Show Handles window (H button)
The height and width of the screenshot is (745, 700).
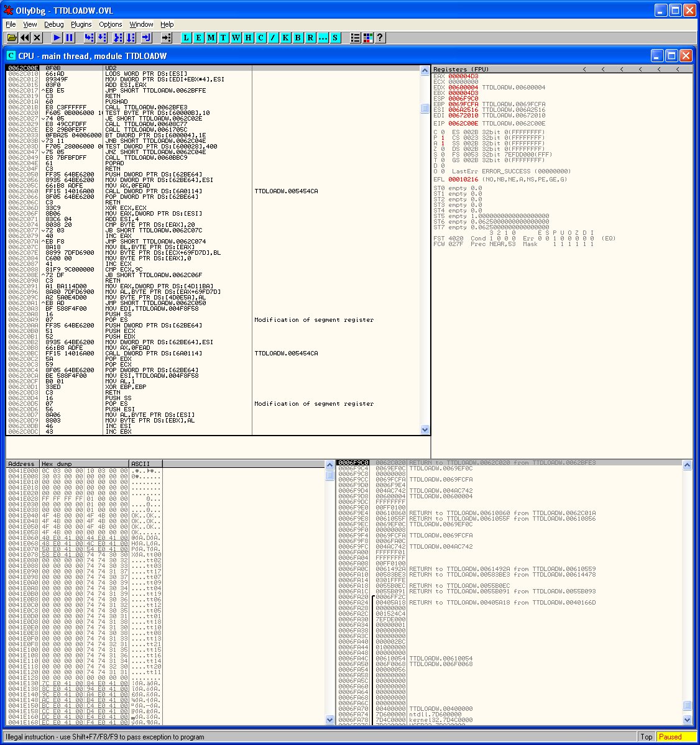(x=248, y=37)
